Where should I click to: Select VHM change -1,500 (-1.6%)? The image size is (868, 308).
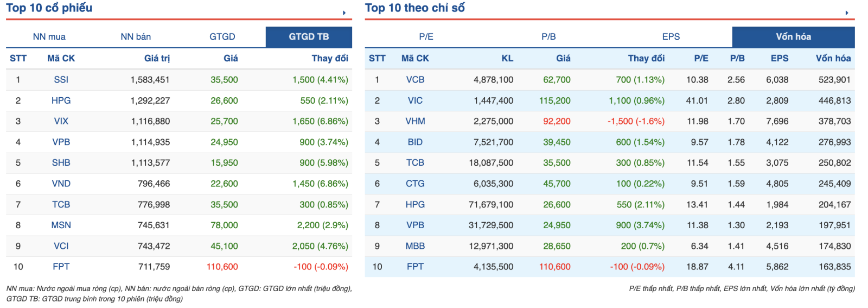[636, 121]
